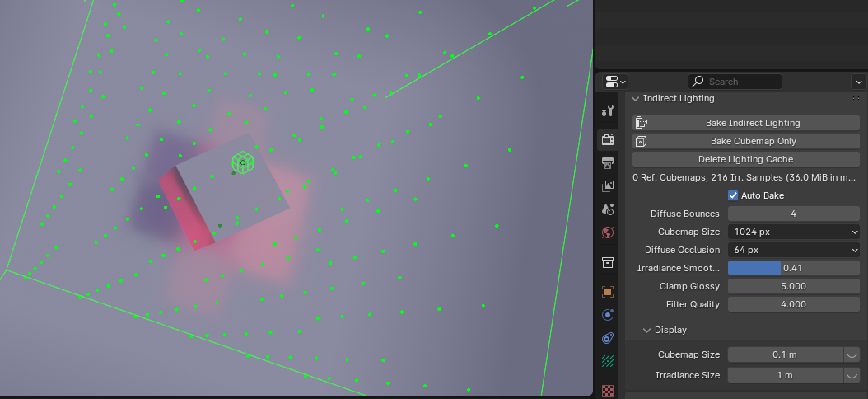
Task: Open the Scene properties tab
Action: [x=607, y=209]
